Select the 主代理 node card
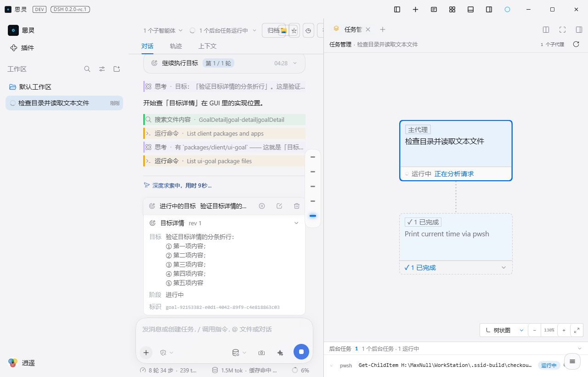Screen dimensions: 588x377 click(456, 151)
